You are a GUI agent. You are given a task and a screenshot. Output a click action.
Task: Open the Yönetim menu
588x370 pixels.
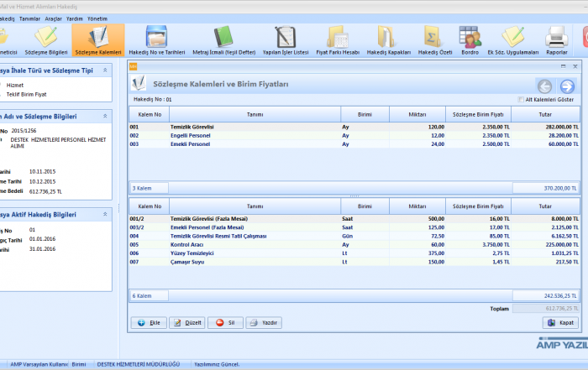pyautogui.click(x=97, y=18)
